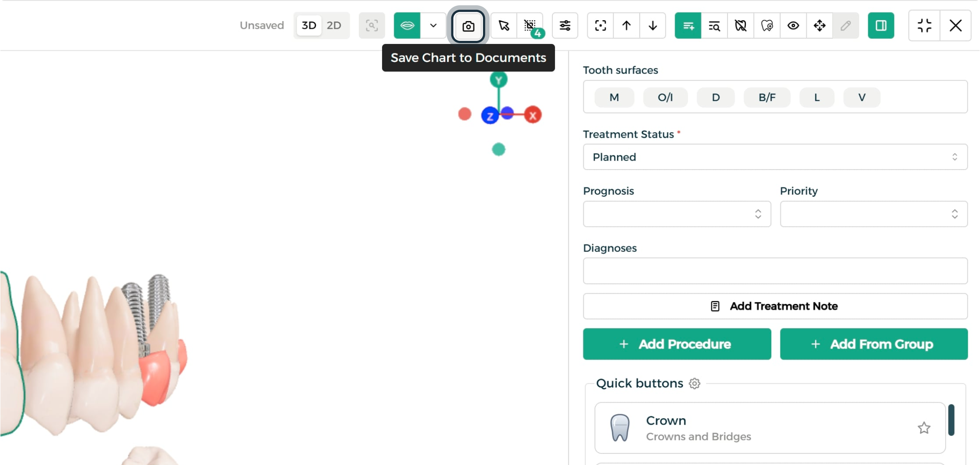Click the focus frame icon

tap(601, 26)
